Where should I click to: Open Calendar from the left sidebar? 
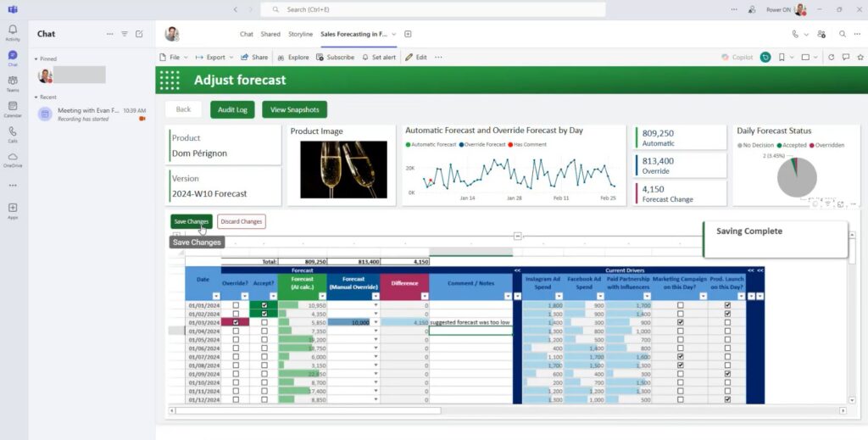pos(13,108)
